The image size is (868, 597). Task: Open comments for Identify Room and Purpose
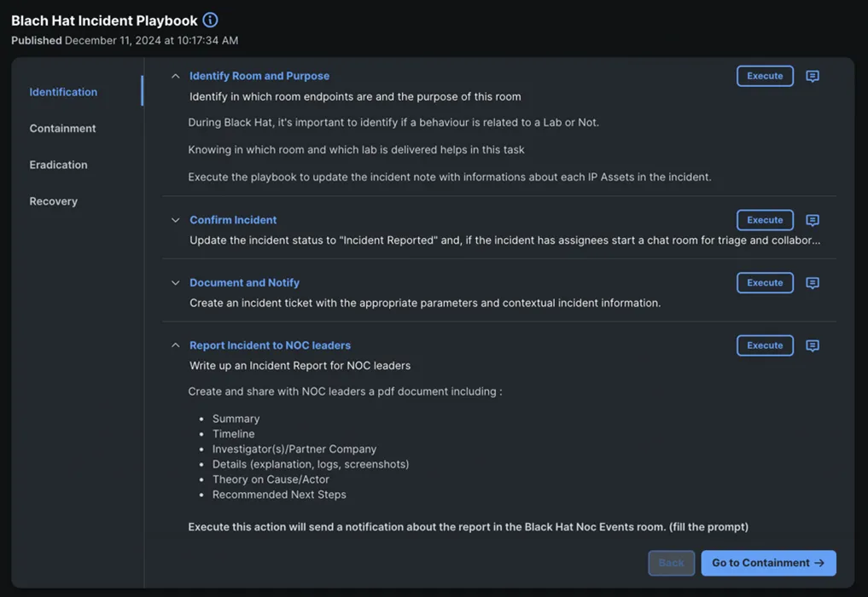pyautogui.click(x=813, y=76)
